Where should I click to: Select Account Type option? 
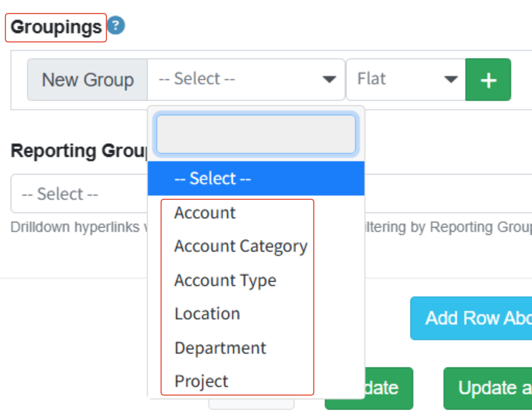[x=225, y=280]
